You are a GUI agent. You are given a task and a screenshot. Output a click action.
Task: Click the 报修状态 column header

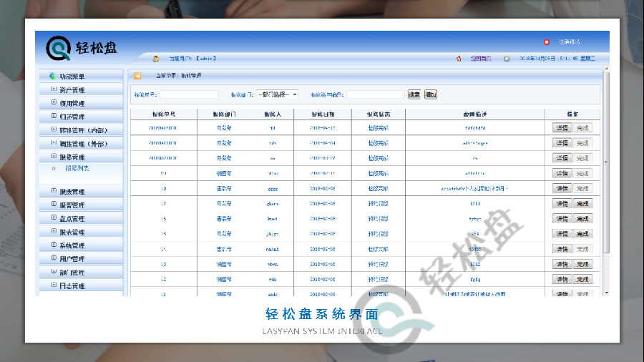(379, 114)
